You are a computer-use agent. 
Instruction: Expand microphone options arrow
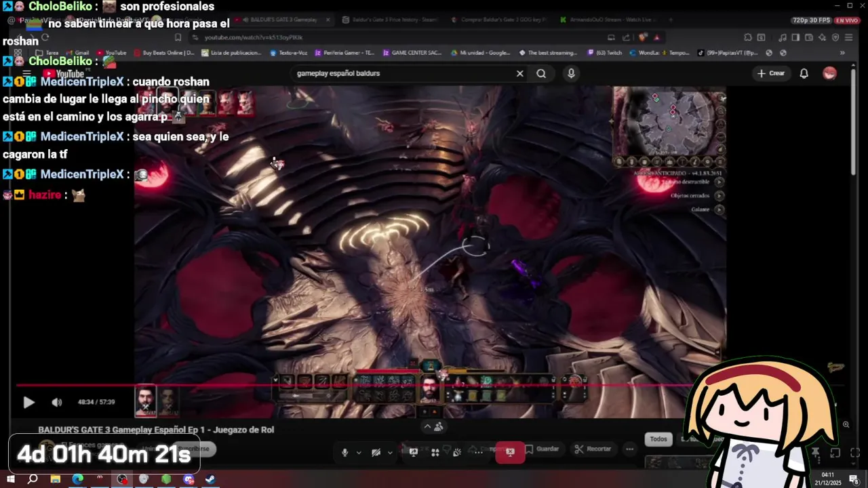point(359,453)
